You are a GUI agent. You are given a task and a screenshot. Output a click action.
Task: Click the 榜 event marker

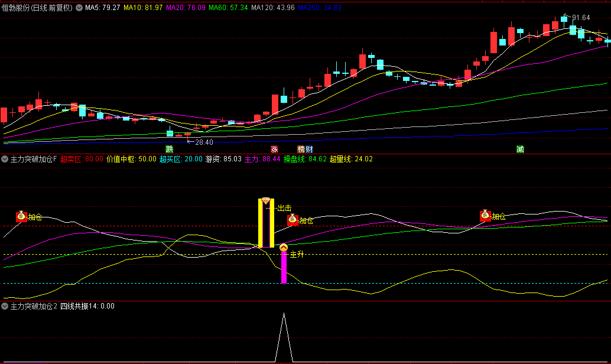point(301,149)
